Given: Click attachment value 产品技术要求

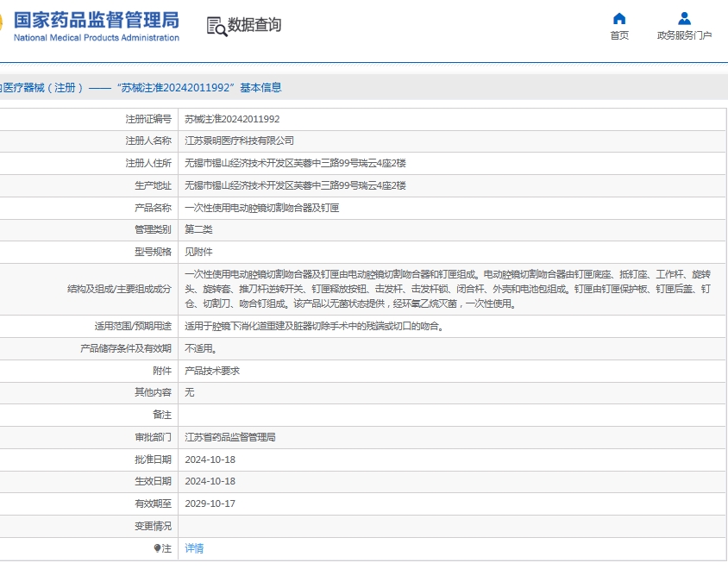Looking at the screenshot, I should point(212,371).
